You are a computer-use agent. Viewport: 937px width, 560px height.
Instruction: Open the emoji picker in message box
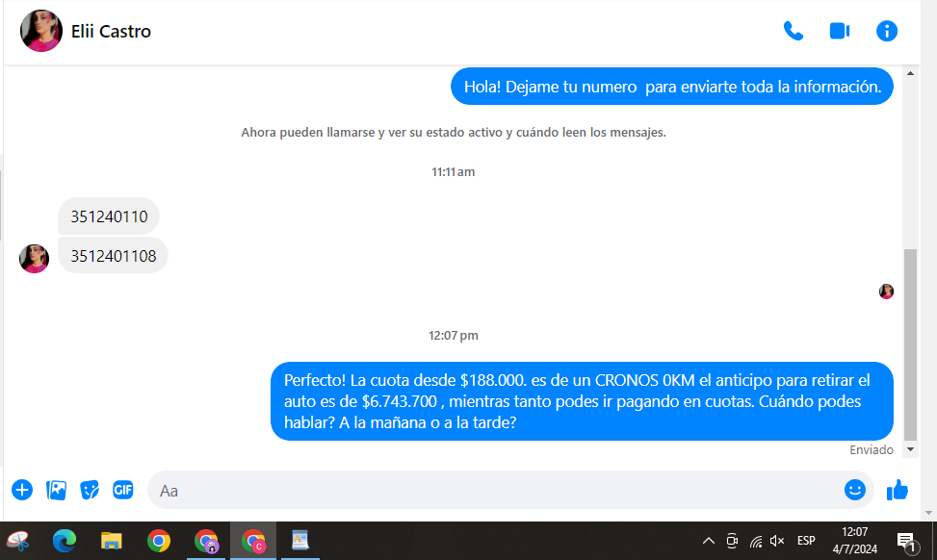tap(854, 490)
